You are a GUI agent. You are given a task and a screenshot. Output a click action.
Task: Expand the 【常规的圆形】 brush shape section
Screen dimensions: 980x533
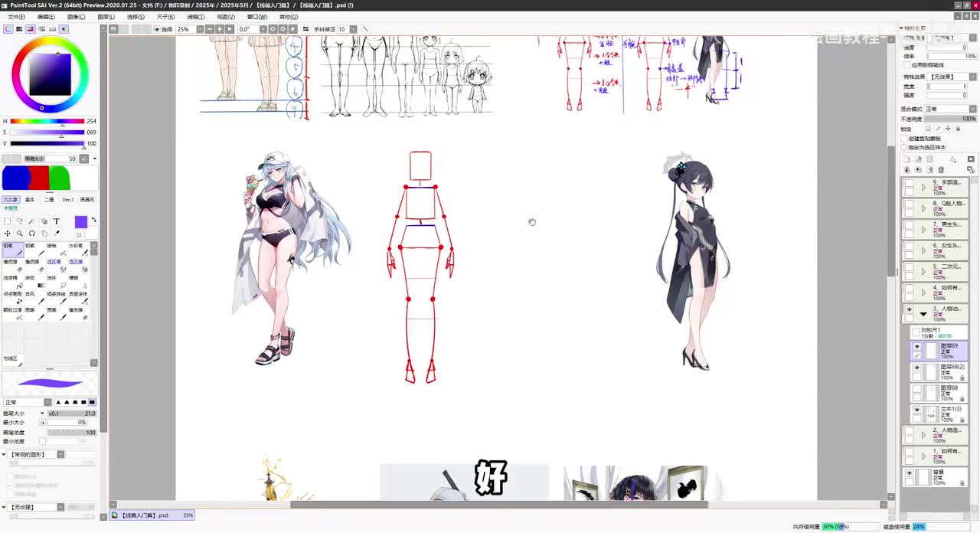[5, 455]
